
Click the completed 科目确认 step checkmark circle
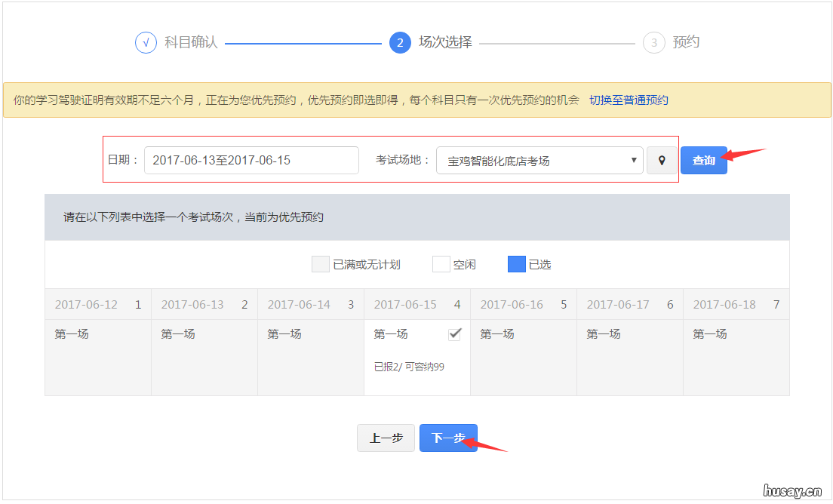click(145, 42)
